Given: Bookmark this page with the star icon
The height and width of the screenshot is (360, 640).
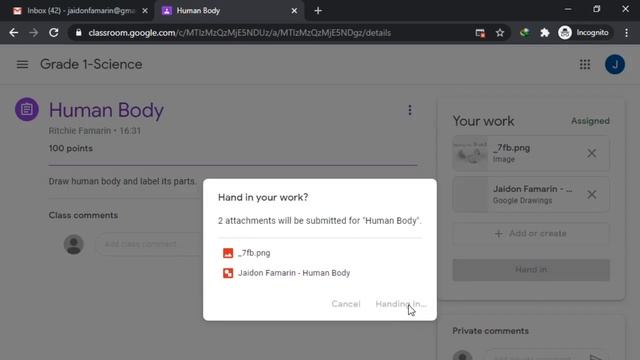Looking at the screenshot, I should (x=500, y=33).
